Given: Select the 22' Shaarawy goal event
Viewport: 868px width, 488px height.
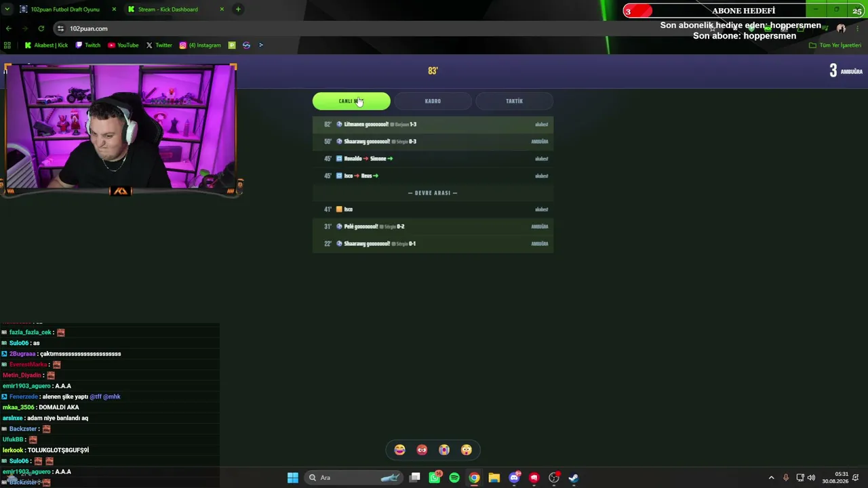Looking at the screenshot, I should (x=433, y=243).
